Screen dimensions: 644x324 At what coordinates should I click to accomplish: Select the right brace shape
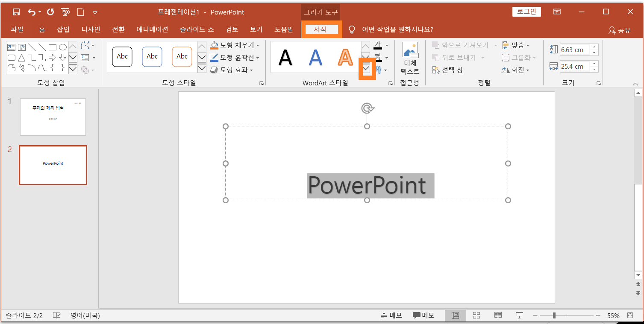[x=62, y=67]
